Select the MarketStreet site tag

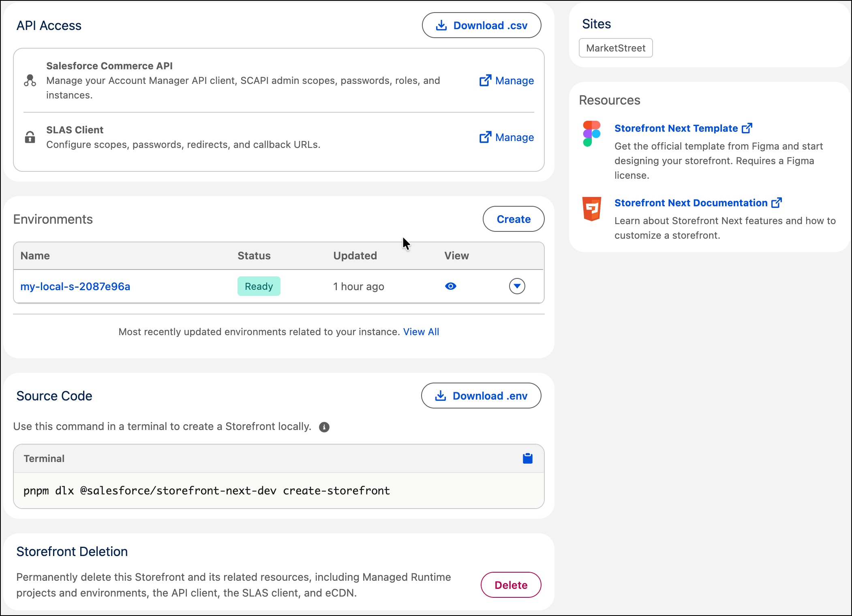(x=616, y=48)
